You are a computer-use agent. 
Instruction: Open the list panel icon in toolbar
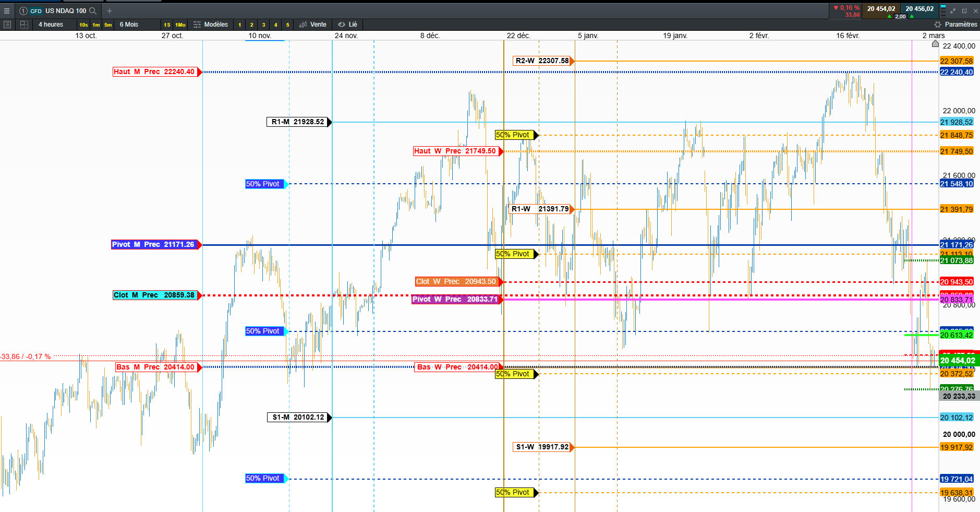point(7,25)
